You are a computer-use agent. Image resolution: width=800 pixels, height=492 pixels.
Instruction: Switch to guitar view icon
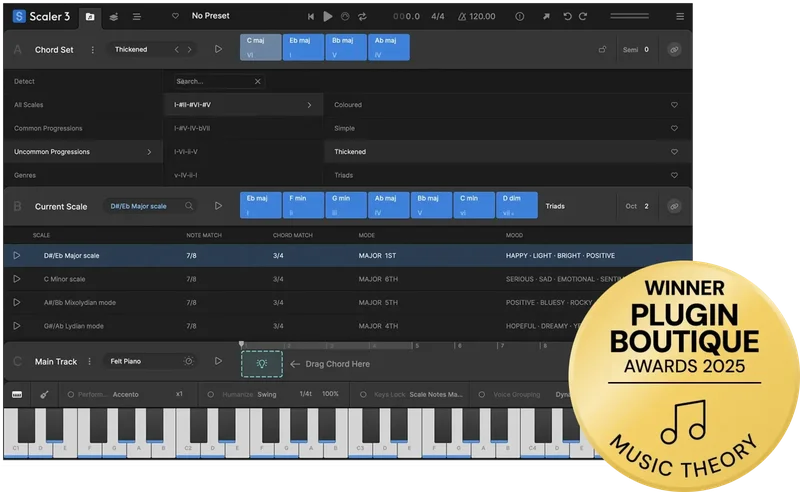pyautogui.click(x=44, y=395)
